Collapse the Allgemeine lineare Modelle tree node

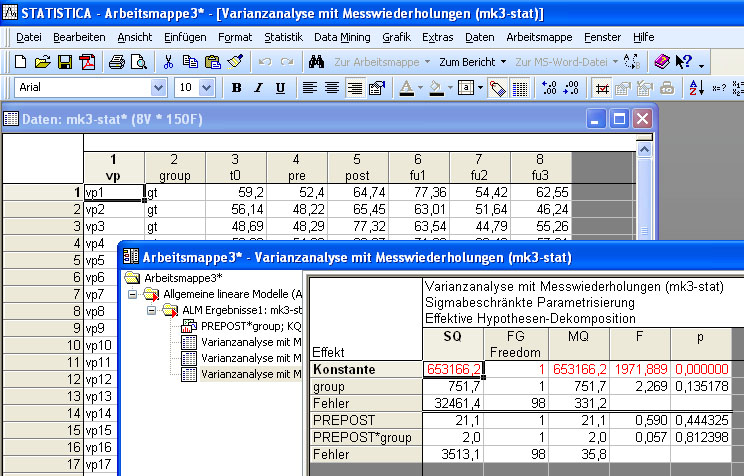134,294
